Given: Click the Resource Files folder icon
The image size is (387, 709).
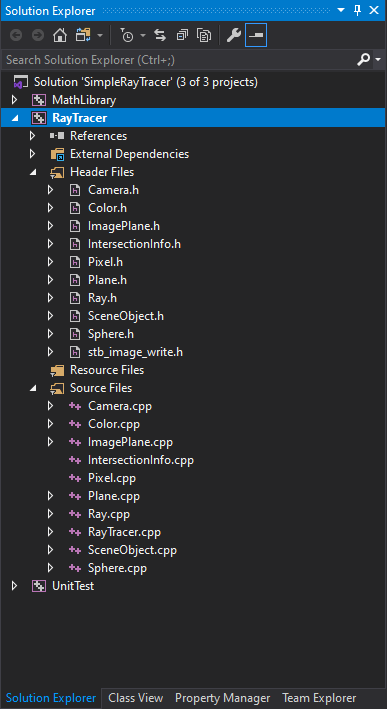Looking at the screenshot, I should pyautogui.click(x=57, y=370).
